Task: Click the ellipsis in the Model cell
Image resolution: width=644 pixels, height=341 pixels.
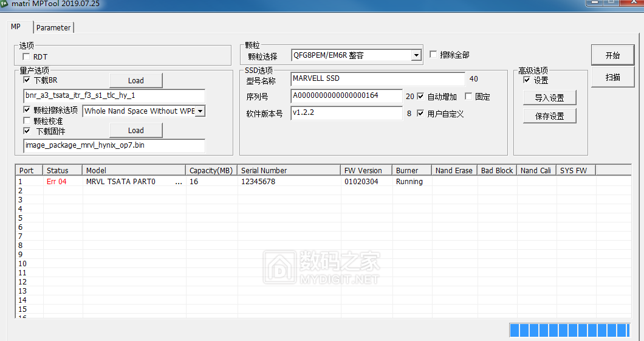Action: click(178, 182)
